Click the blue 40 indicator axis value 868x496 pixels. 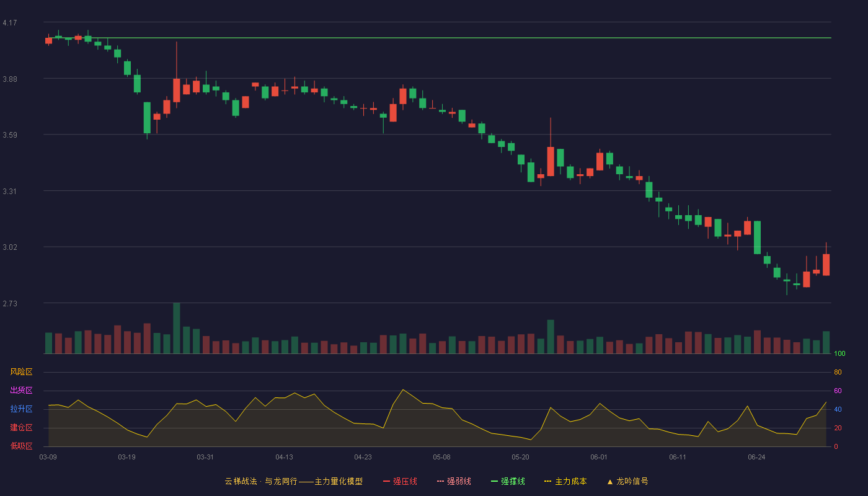click(838, 409)
